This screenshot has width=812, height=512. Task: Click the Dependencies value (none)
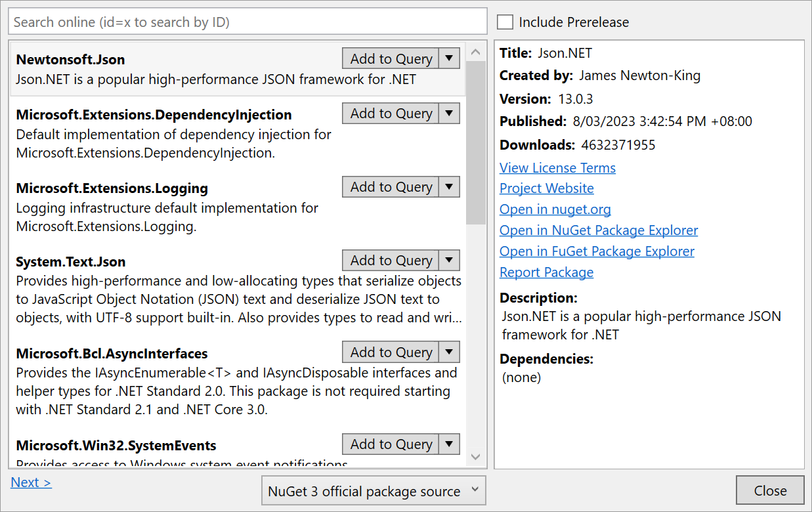tap(521, 377)
